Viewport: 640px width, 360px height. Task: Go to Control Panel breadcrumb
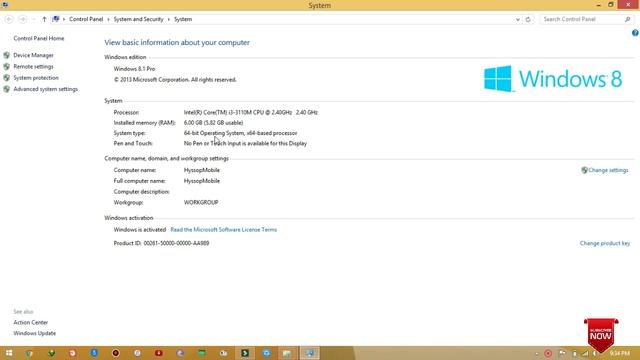click(86, 19)
